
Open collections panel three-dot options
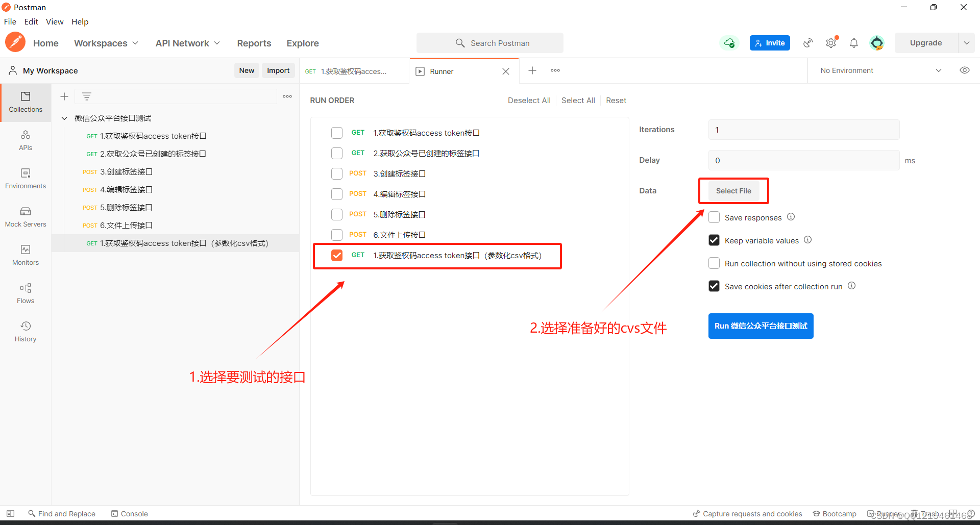[x=287, y=96]
